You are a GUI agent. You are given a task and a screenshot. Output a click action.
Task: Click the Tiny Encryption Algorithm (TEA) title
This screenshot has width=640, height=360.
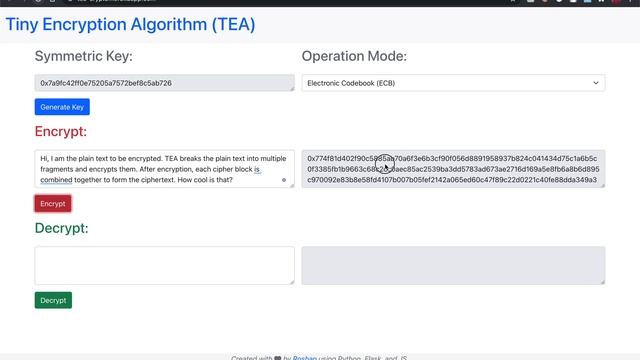point(130,24)
